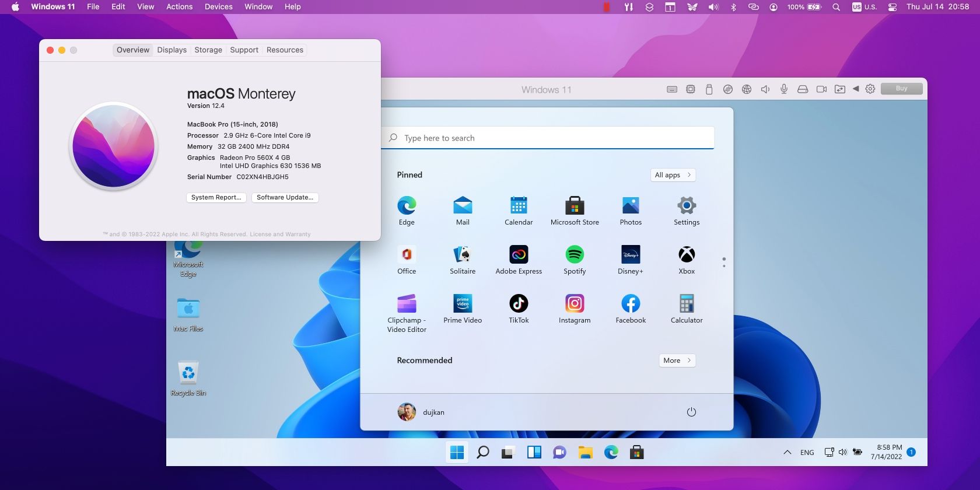Click the Type here to search field
The height and width of the screenshot is (490, 980).
point(548,138)
